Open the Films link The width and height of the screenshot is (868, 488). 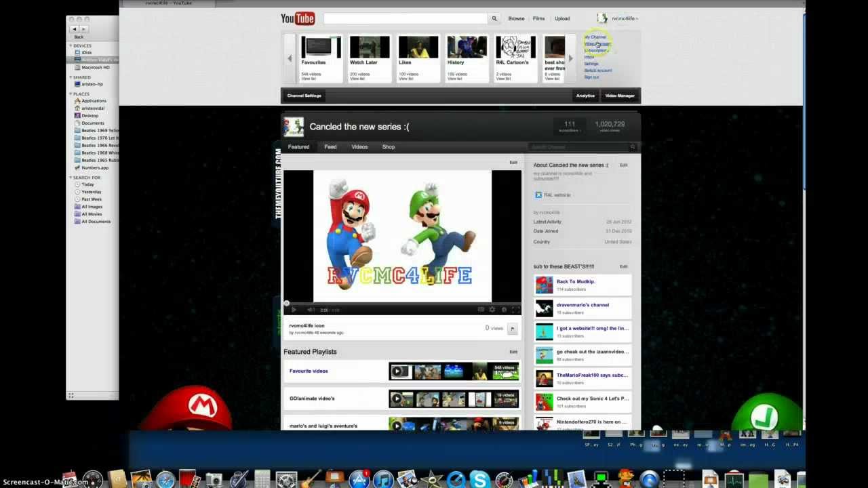[538, 18]
